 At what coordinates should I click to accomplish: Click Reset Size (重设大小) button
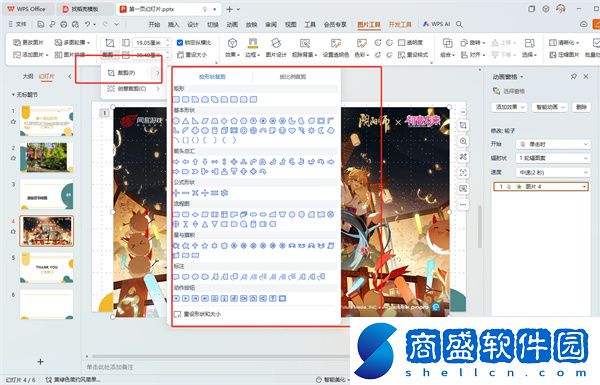coord(192,55)
